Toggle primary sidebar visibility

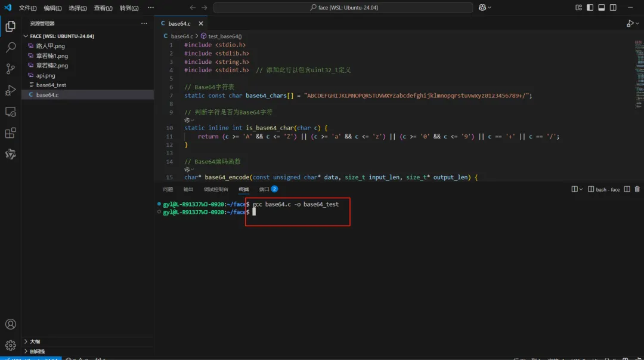(x=590, y=7)
